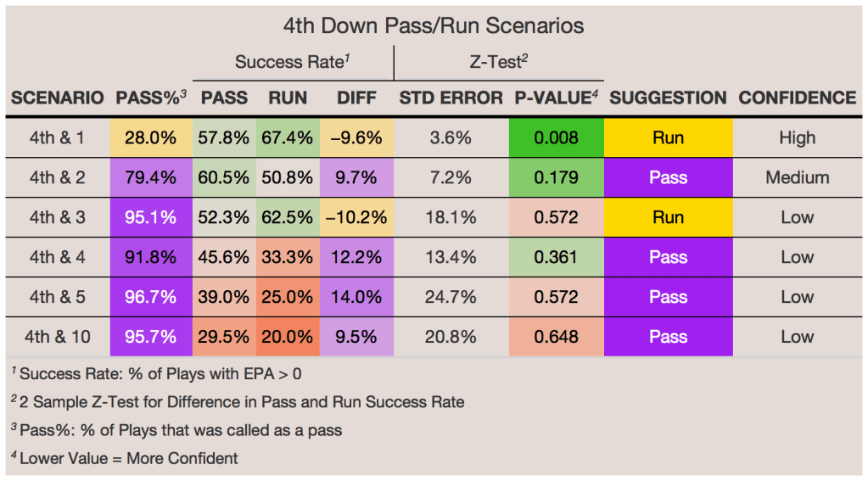Image resolution: width=868 pixels, height=481 pixels.
Task: Select the 95.1% pass percentage cell
Action: 152,218
